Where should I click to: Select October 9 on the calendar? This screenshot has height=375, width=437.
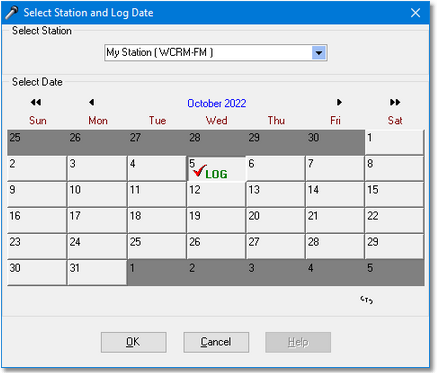[x=37, y=194]
